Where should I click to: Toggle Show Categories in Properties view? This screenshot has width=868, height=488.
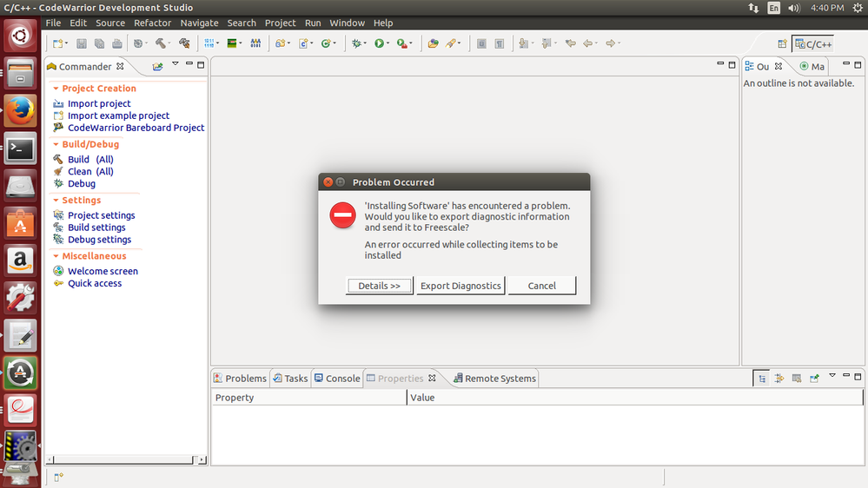762,379
